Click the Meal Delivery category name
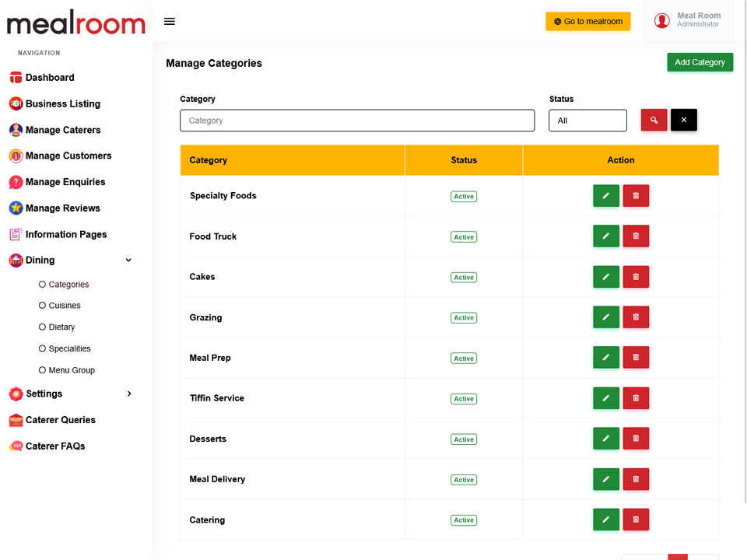 tap(217, 479)
